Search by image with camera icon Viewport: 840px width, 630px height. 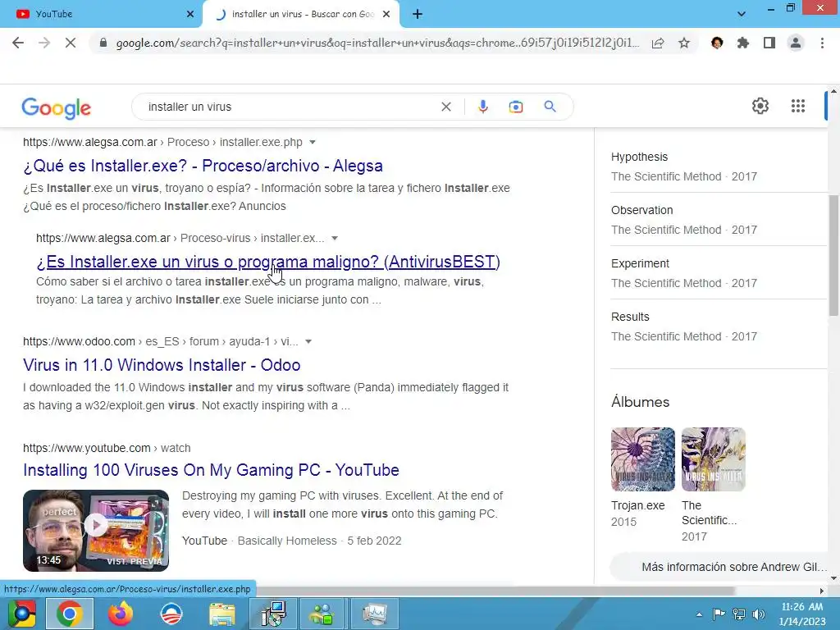tap(516, 107)
